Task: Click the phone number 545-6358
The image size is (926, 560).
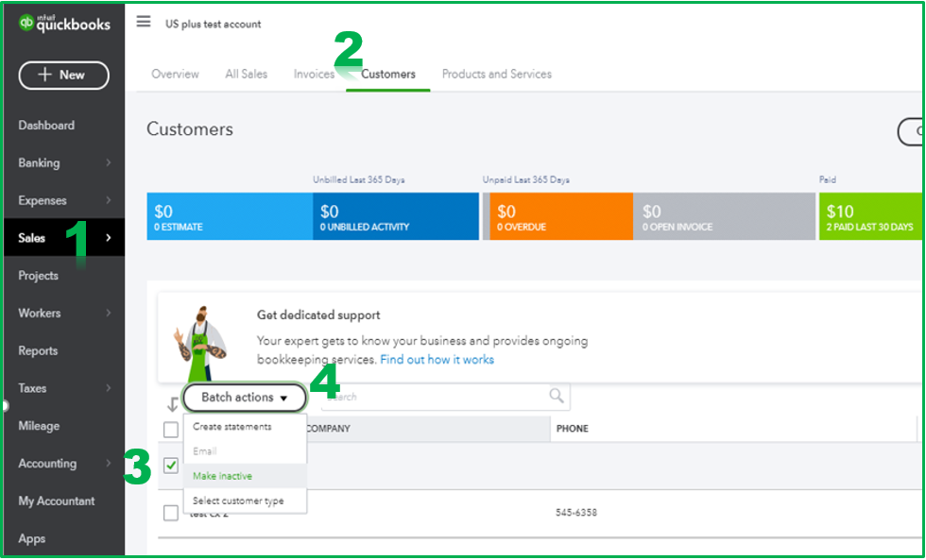Action: (576, 512)
